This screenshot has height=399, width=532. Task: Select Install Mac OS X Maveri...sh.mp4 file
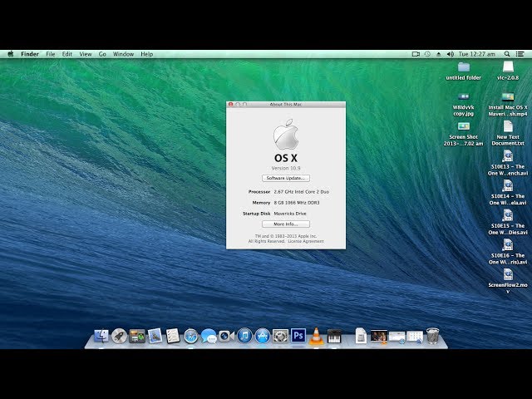pos(508,104)
